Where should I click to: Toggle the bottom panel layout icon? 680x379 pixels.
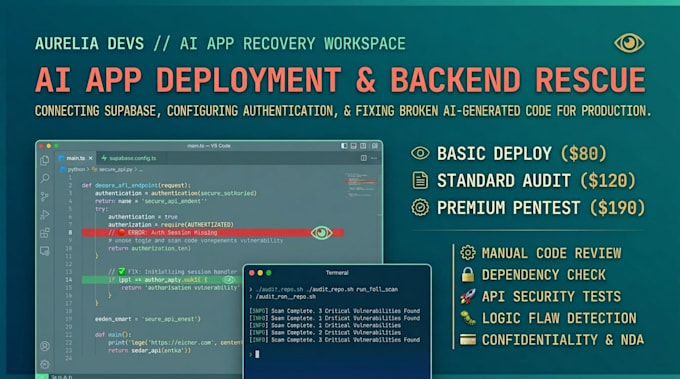pyautogui.click(x=354, y=146)
